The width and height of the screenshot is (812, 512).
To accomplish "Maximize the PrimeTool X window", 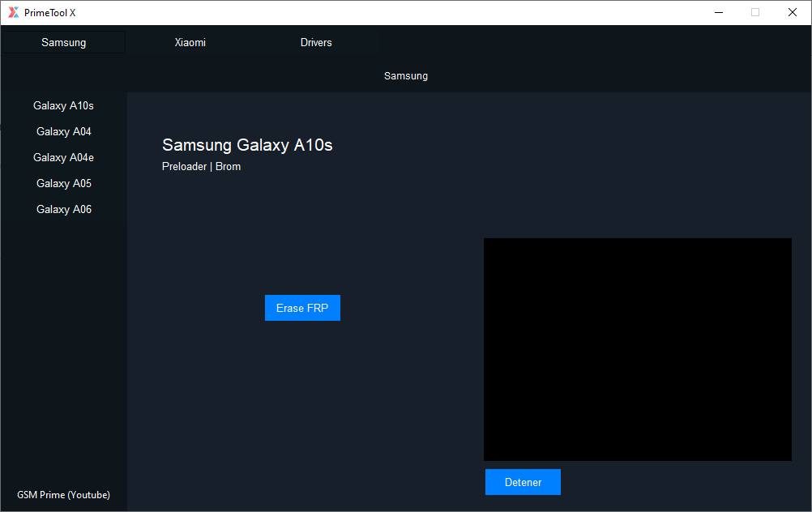I will 755,12.
